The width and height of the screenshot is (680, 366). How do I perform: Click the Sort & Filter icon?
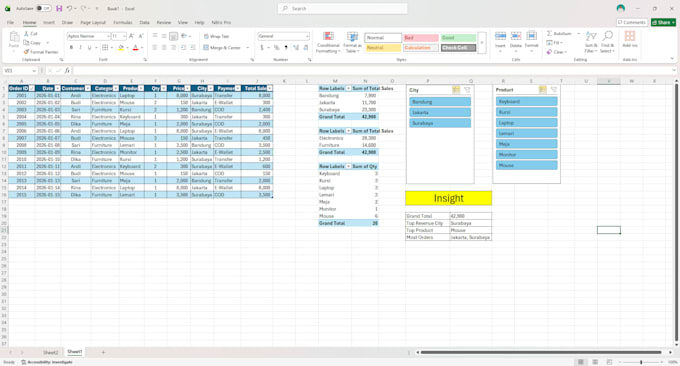pyautogui.click(x=591, y=36)
